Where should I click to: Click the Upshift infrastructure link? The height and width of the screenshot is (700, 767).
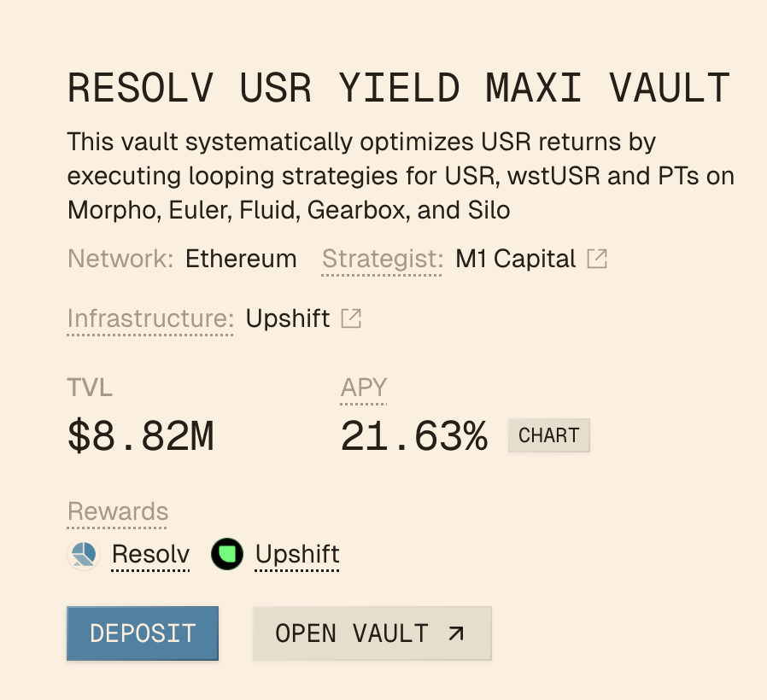288,318
